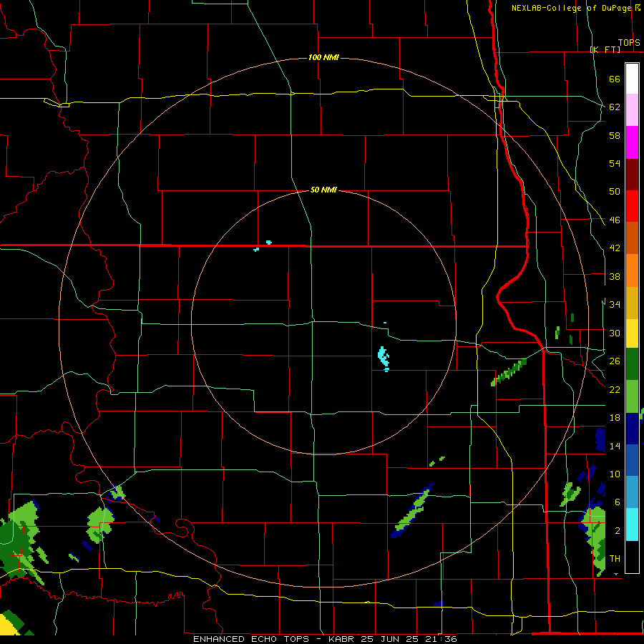Click the "38" scale value
The height and width of the screenshot is (644, 644).
(x=615, y=277)
